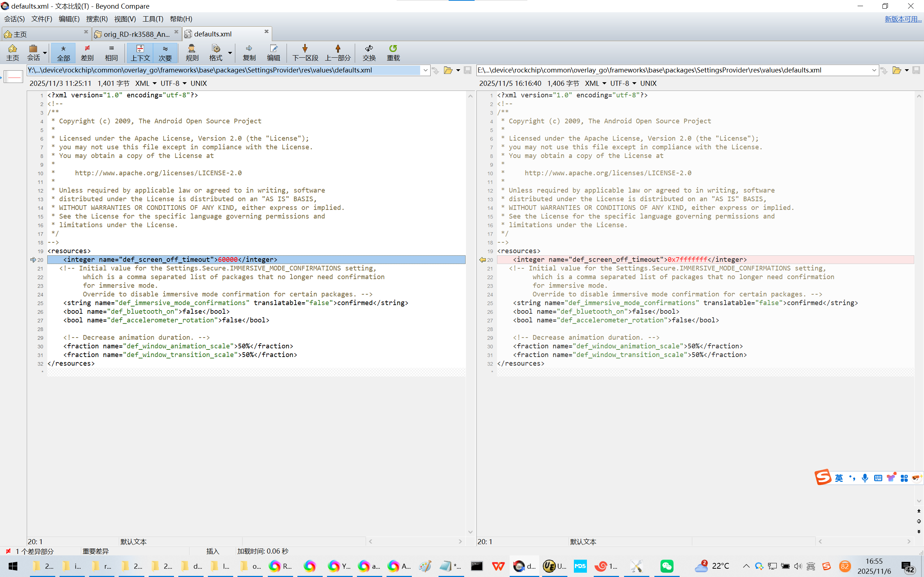The height and width of the screenshot is (577, 924).
Task: Click the new version available link
Action: 903,19
